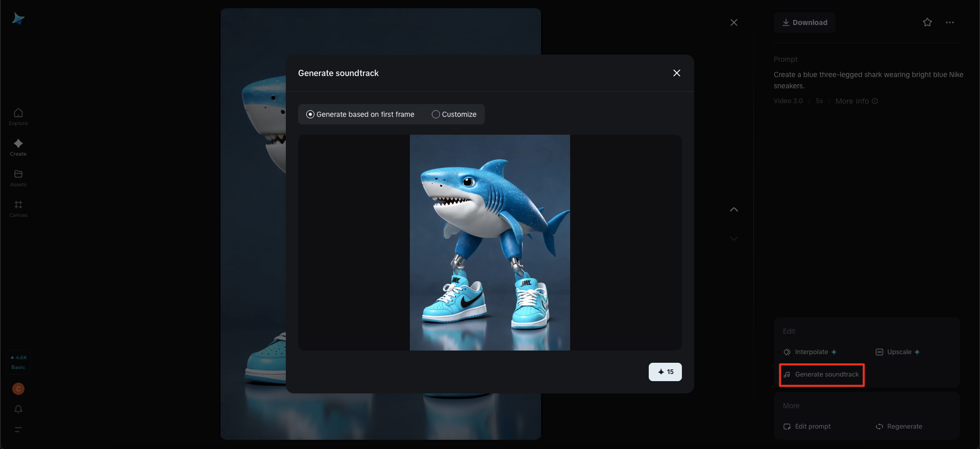Open the Canvas workspace

coord(18,209)
